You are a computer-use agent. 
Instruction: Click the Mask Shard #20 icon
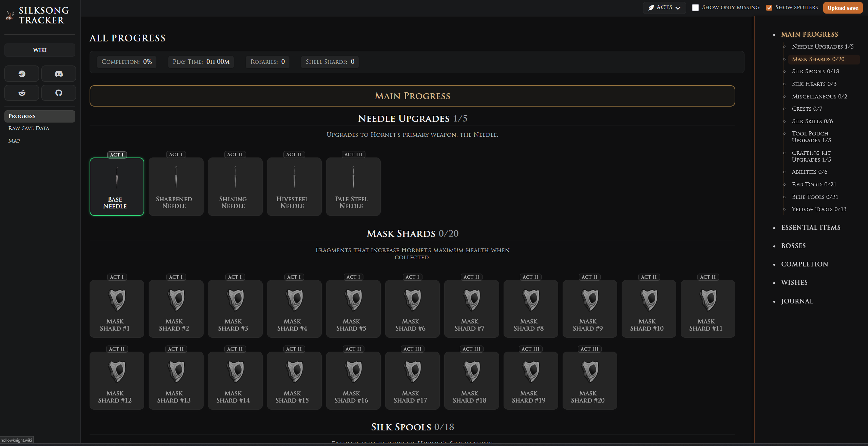[590, 372]
